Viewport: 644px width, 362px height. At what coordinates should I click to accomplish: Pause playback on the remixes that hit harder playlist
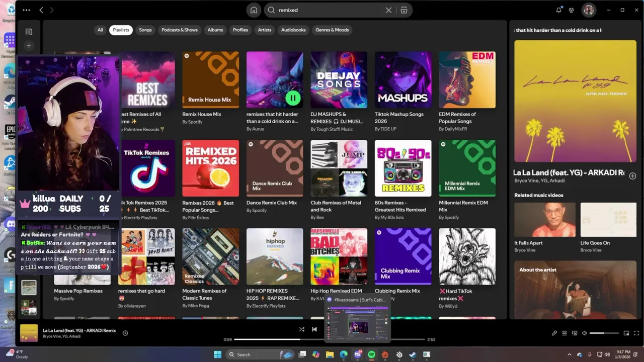293,98
